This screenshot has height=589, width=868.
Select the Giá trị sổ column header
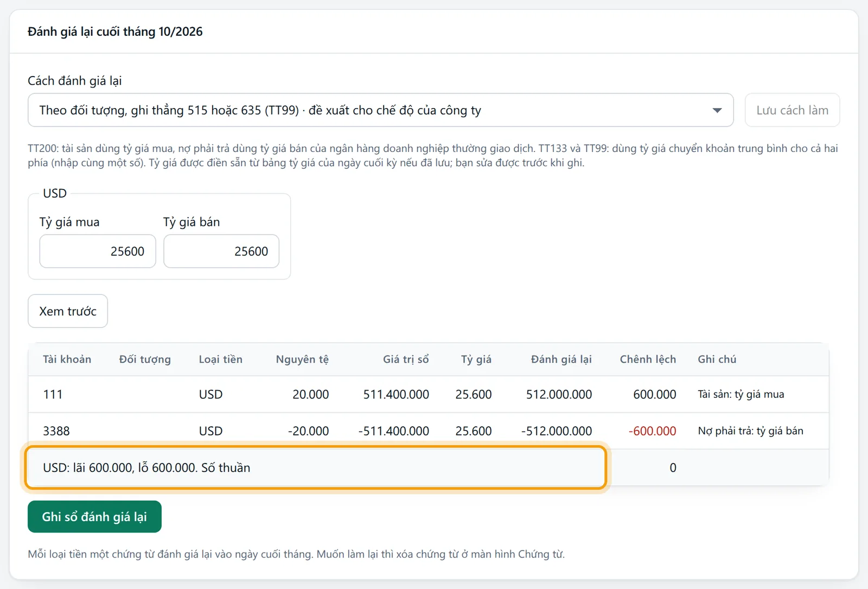(x=406, y=359)
